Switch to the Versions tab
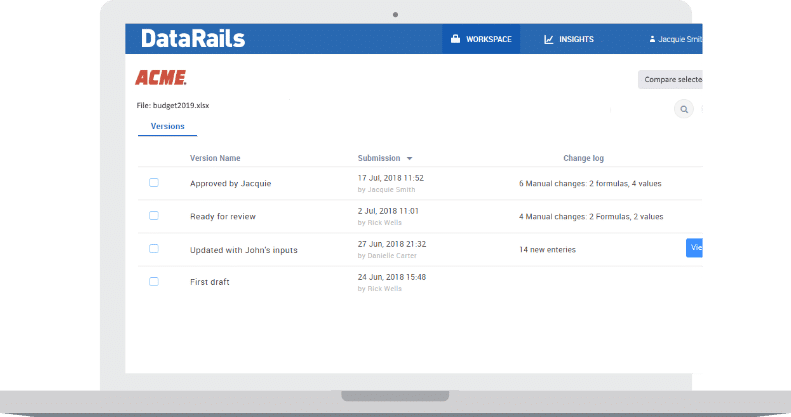 coord(167,127)
